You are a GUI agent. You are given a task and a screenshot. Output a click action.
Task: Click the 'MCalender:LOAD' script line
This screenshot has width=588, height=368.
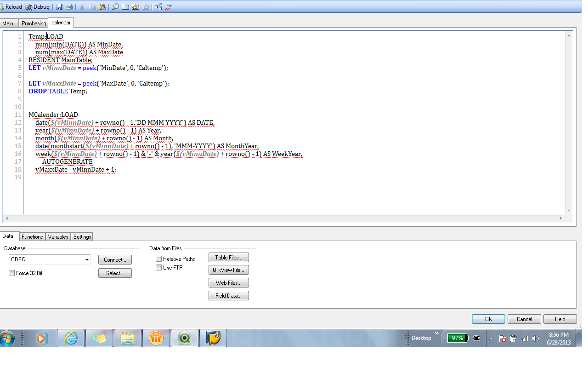click(53, 115)
